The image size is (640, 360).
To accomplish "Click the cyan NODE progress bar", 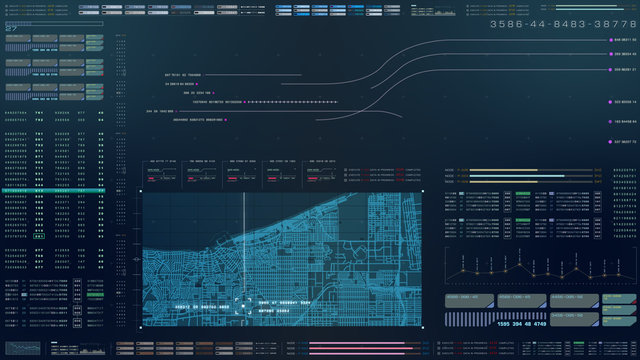I will click(531, 176).
